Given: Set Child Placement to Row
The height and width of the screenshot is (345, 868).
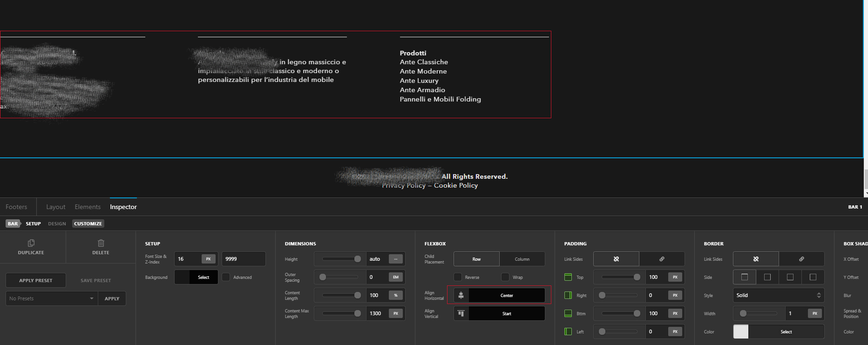Looking at the screenshot, I should (476, 259).
